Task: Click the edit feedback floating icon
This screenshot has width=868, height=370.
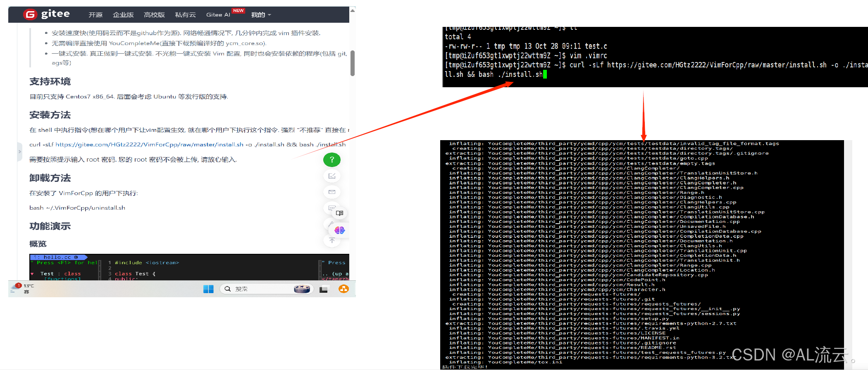Action: pos(332,176)
